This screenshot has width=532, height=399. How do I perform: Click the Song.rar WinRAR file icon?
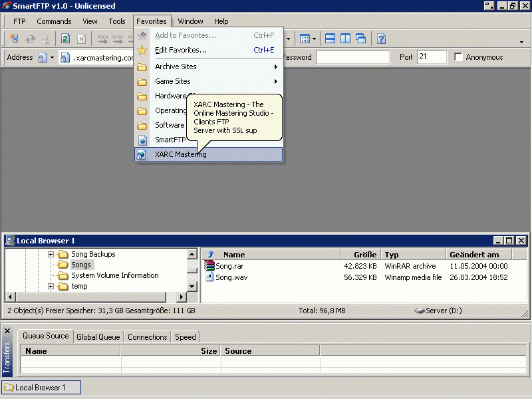point(209,266)
